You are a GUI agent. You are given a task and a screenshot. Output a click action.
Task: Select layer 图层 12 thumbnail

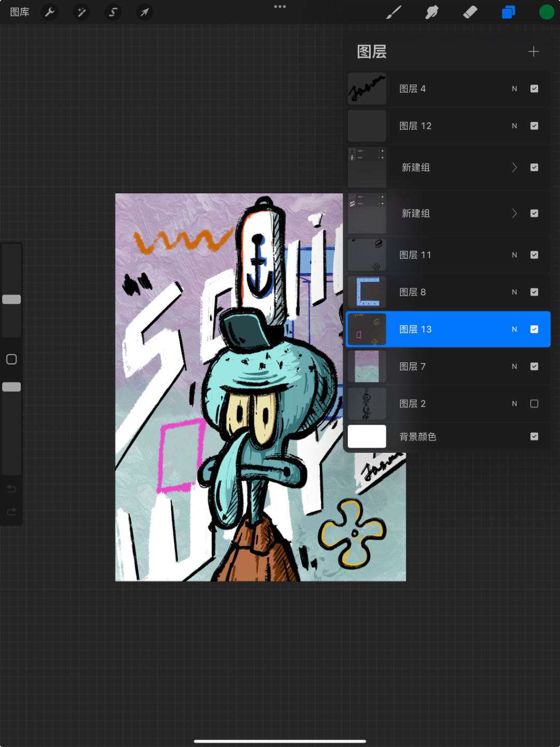pyautogui.click(x=367, y=126)
